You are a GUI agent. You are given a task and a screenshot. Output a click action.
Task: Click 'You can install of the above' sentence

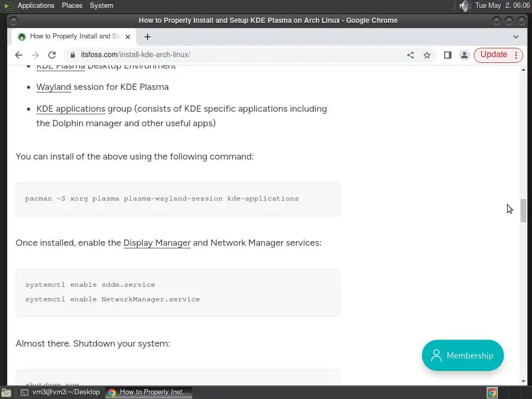tap(135, 156)
